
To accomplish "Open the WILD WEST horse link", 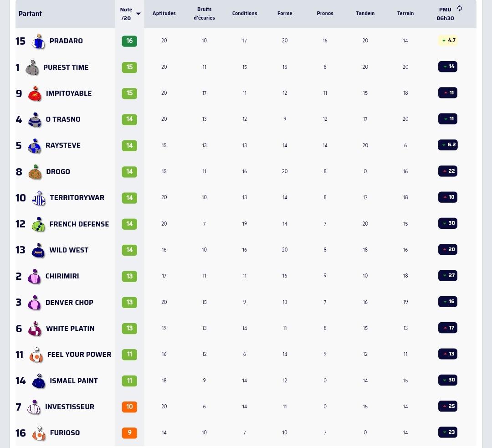I will coord(69,250).
